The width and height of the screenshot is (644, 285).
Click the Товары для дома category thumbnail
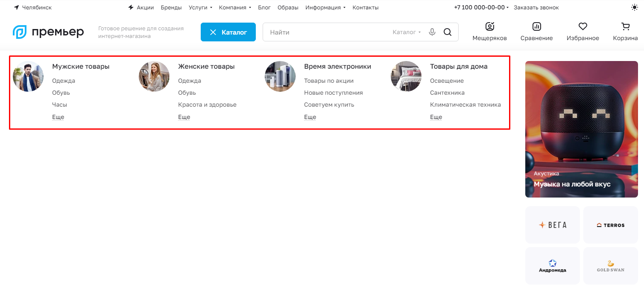pyautogui.click(x=406, y=76)
